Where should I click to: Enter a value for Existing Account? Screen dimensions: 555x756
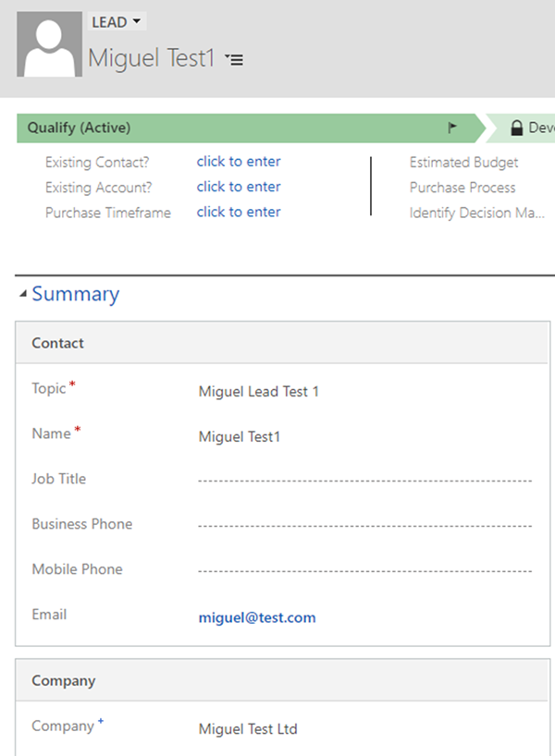tap(239, 187)
